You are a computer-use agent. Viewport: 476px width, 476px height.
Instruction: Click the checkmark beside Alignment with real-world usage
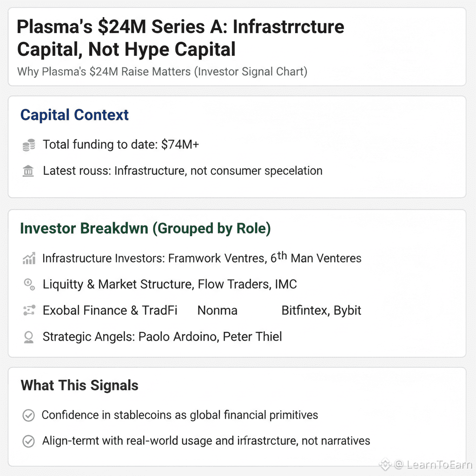[29, 441]
